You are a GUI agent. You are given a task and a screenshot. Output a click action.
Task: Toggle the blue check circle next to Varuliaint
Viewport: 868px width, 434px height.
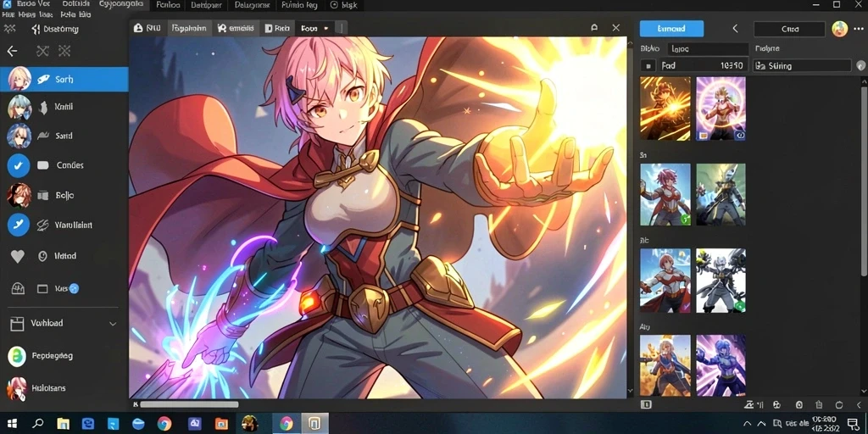19,225
